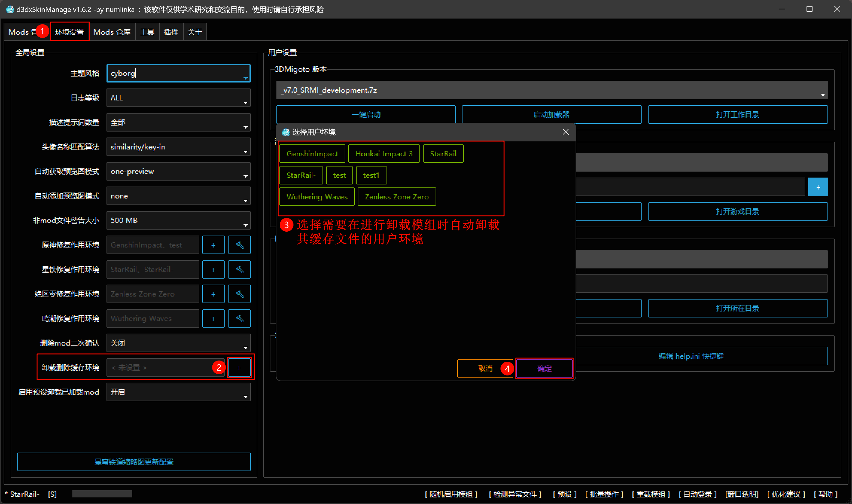
Task: Toggle test environment in dialog
Action: (x=339, y=175)
